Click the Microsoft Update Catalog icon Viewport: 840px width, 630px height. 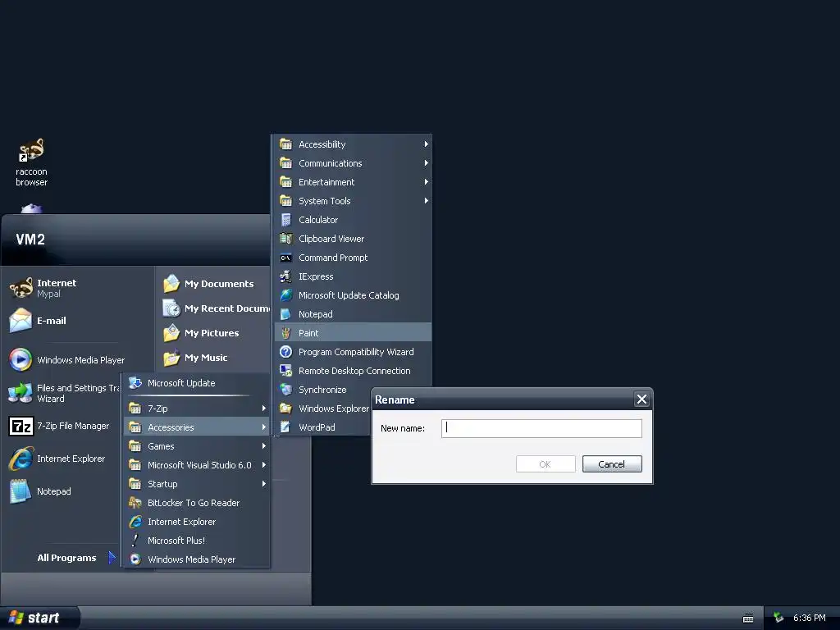click(x=286, y=295)
